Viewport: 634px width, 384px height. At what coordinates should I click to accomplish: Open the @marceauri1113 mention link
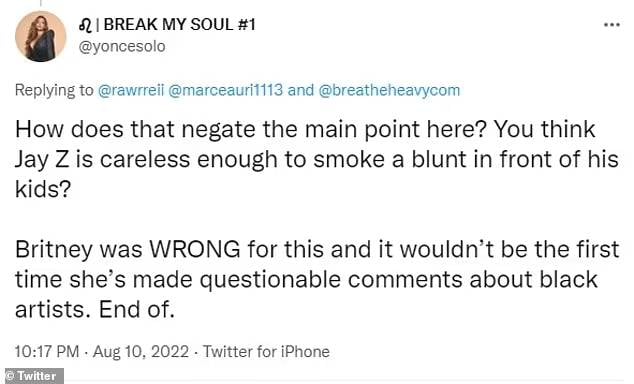click(x=225, y=90)
